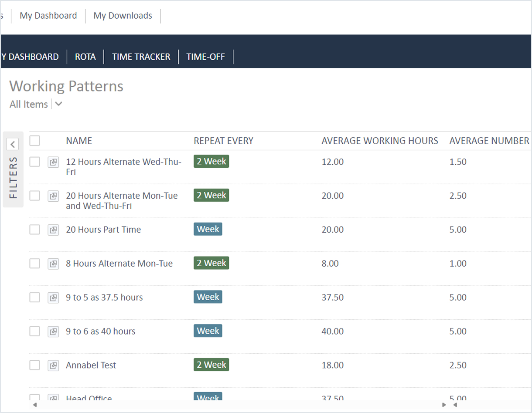Viewport: 532px width, 413px height.
Task: Click the open icon next to 9 to 5 as 37.5 hours
Action: pos(53,298)
